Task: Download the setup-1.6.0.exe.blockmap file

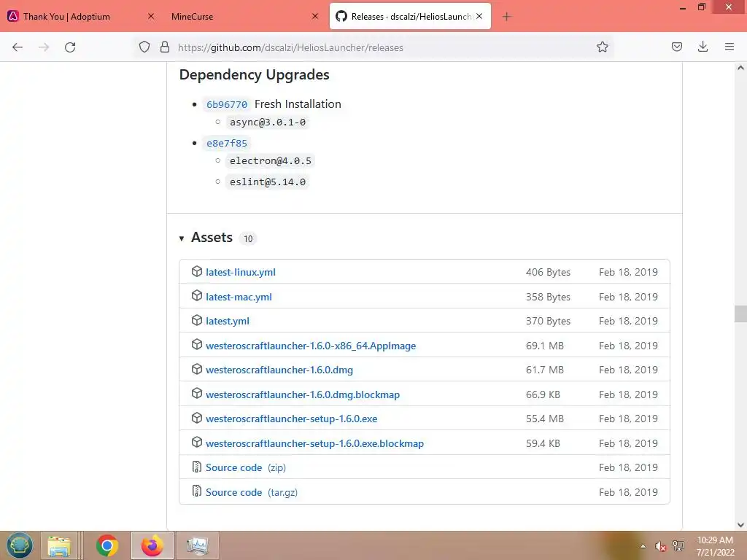Action: (x=314, y=444)
